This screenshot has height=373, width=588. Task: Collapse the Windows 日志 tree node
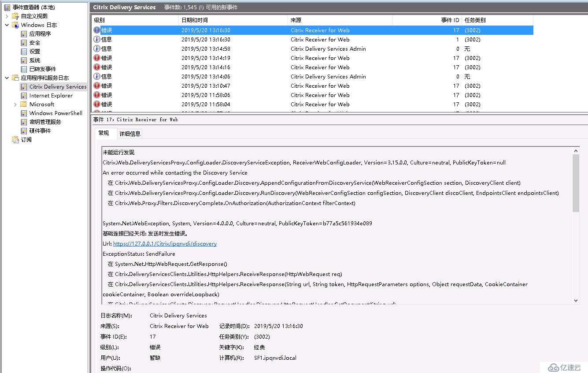pos(7,25)
